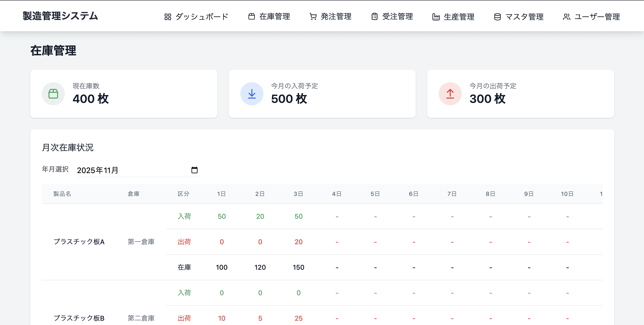Click the 在庫 row label
Image resolution: width=644 pixels, height=325 pixels.
[184, 267]
